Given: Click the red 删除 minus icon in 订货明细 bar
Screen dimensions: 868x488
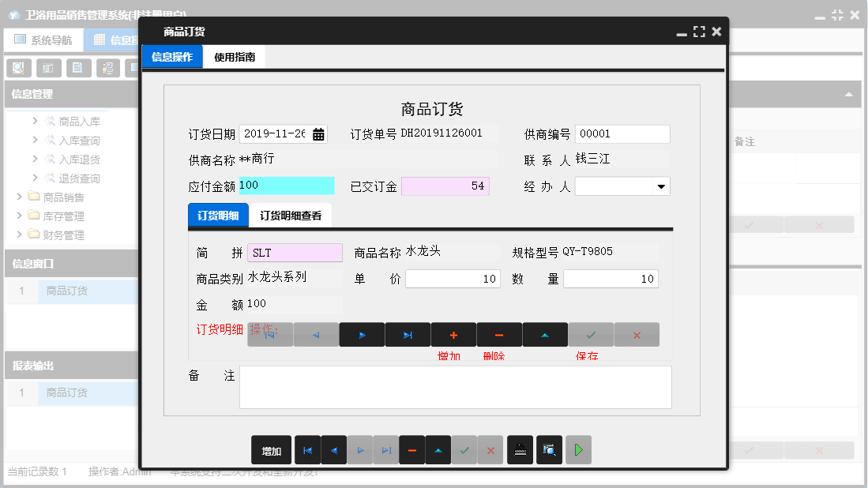Looking at the screenshot, I should point(498,334).
